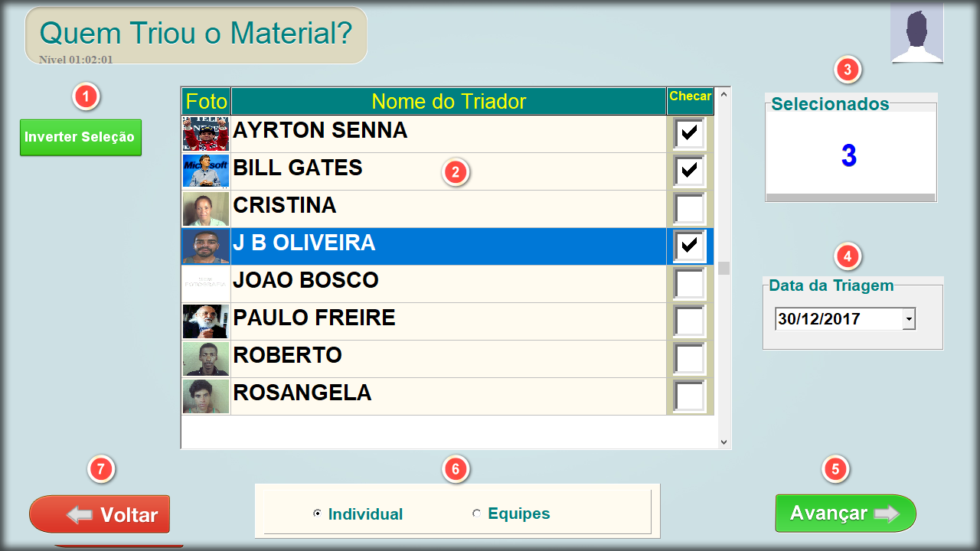Click the Avançar button to proceed
The height and width of the screenshot is (551, 980).
(845, 513)
